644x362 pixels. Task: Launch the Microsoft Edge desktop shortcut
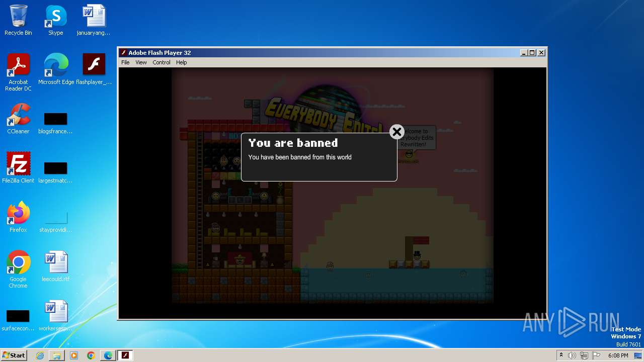tap(56, 69)
